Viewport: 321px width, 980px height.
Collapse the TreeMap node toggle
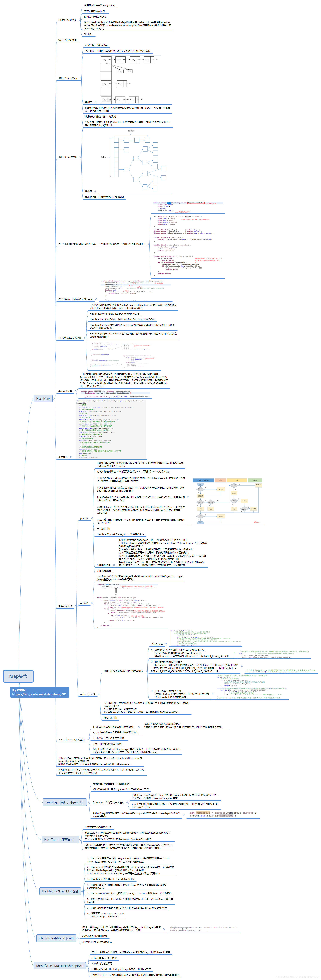pos(88,802)
